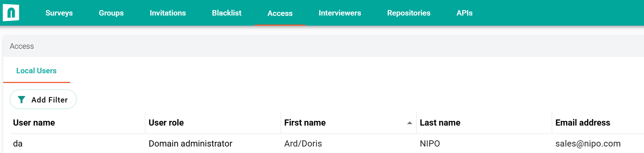The image size is (644, 153).
Task: Select the Local Users tab
Action: [x=37, y=71]
